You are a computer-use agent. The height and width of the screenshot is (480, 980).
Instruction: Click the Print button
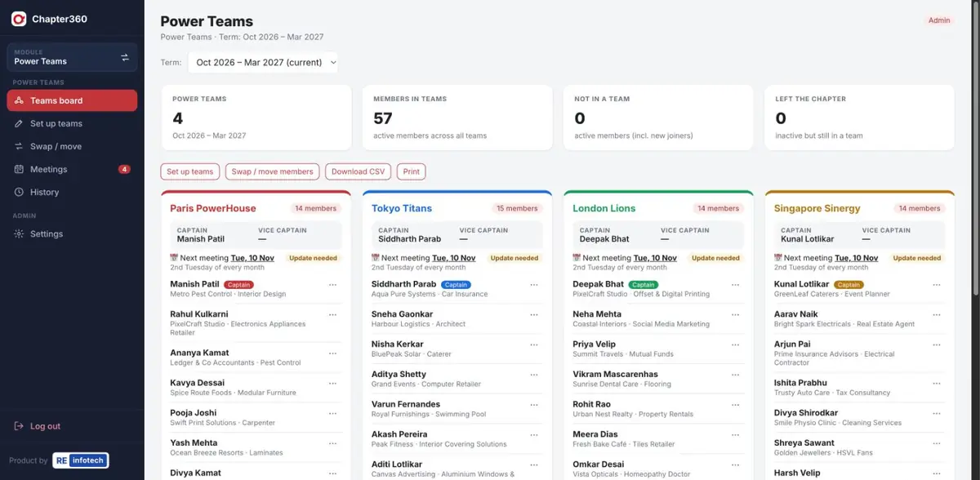point(412,171)
